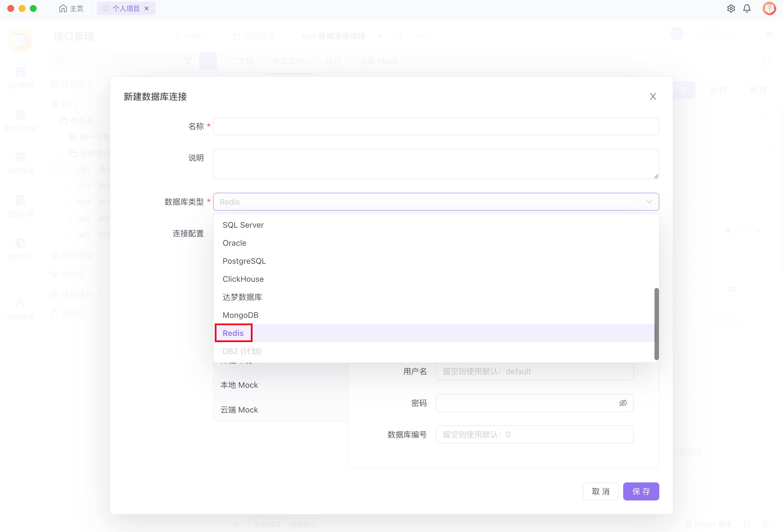Select ClickHouse database type
The width and height of the screenshot is (783, 532).
click(243, 279)
